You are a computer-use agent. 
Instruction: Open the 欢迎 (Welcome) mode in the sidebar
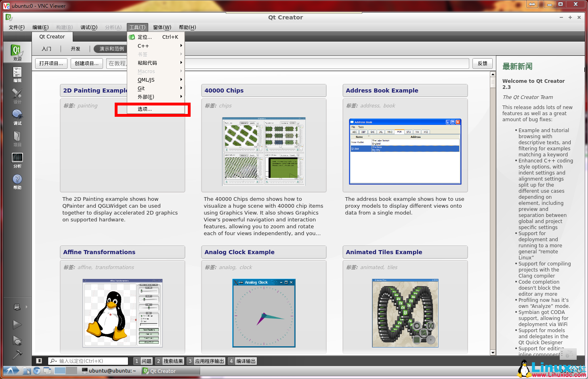[17, 53]
